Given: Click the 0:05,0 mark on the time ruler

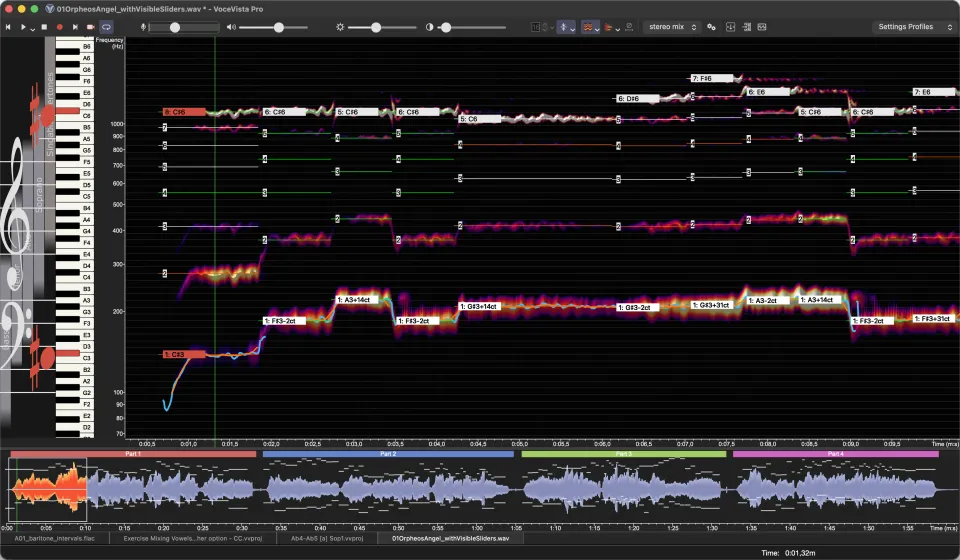Looking at the screenshot, I should point(519,444).
